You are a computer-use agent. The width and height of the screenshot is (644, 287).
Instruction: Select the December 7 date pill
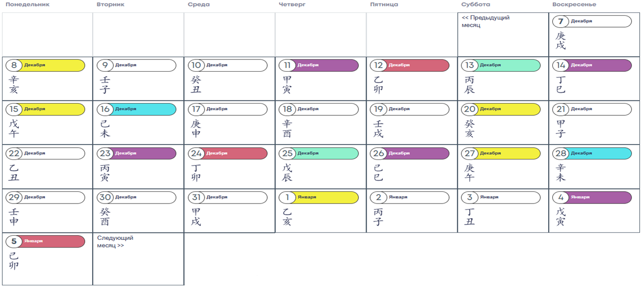coord(592,22)
